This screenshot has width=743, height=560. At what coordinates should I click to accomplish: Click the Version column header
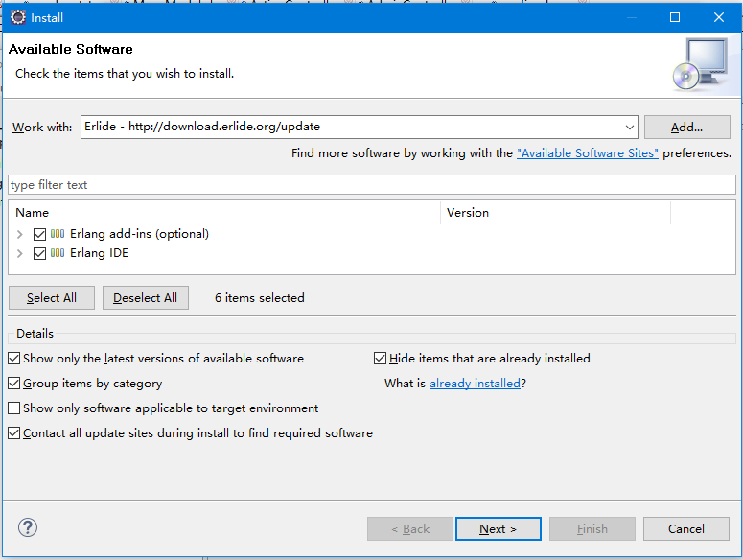(555, 213)
